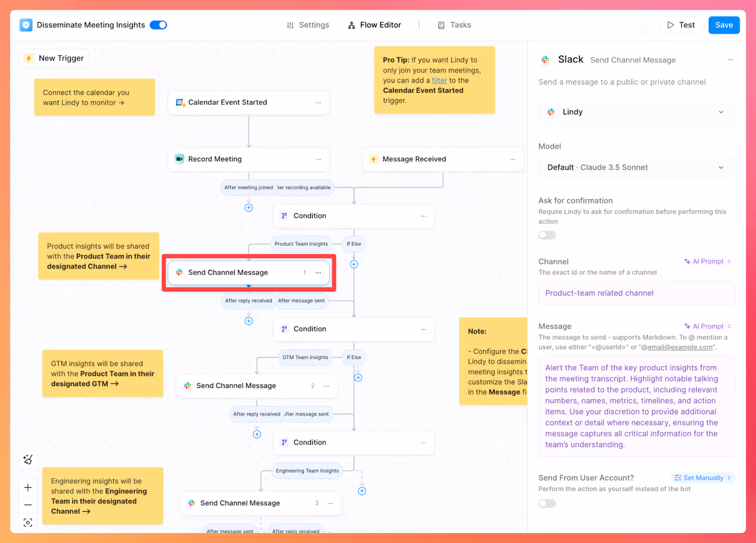The image size is (756, 543).
Task: Add step on Engineering dashed else branch
Action: click(x=362, y=491)
